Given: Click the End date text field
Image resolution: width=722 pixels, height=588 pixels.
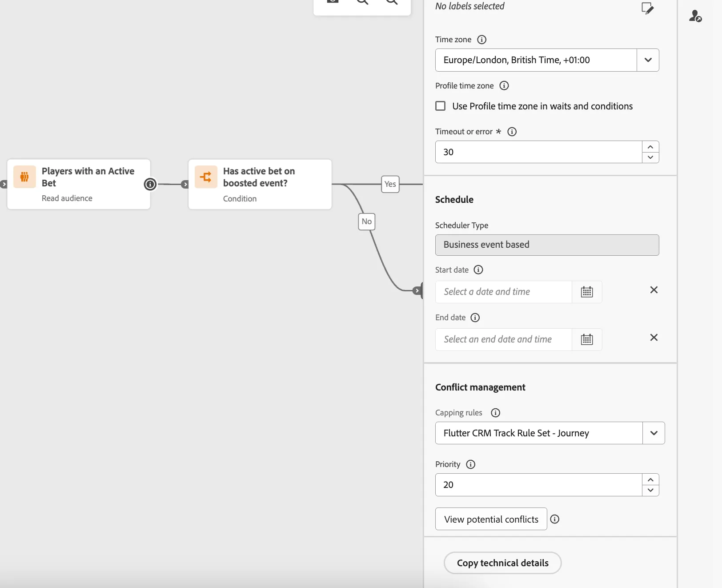Looking at the screenshot, I should click(x=504, y=339).
